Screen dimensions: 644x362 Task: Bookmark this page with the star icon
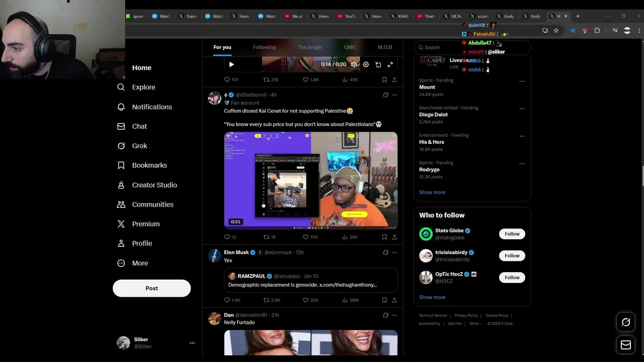(x=556, y=31)
